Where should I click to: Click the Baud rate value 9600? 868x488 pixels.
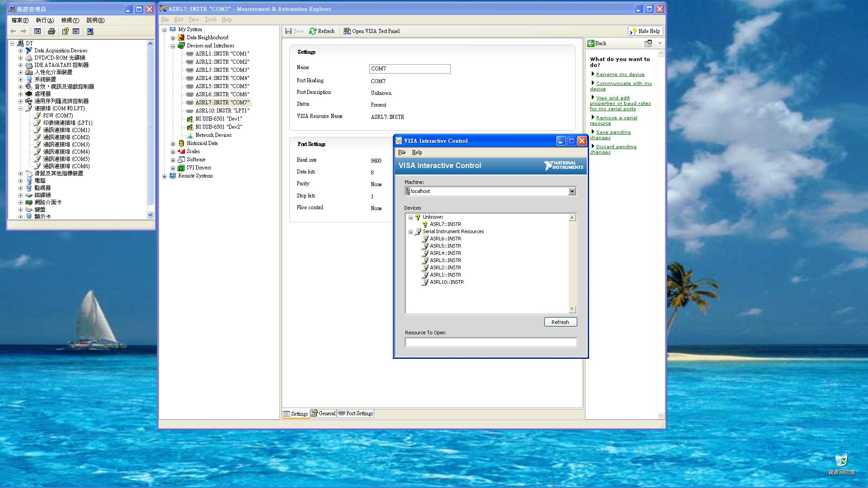pos(376,161)
